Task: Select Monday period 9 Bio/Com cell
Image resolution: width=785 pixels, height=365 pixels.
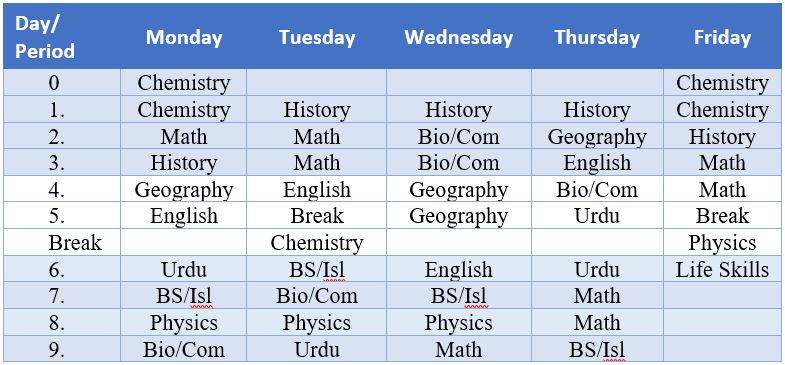Action: (x=184, y=349)
